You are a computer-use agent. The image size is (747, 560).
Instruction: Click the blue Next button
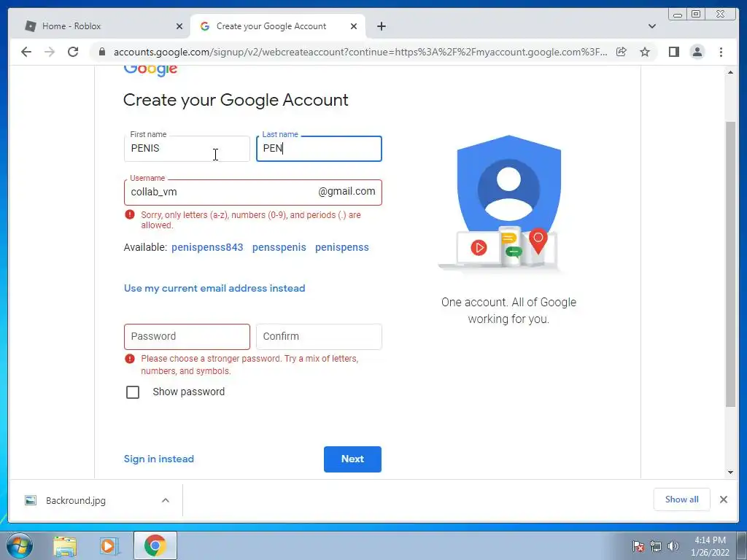click(352, 459)
